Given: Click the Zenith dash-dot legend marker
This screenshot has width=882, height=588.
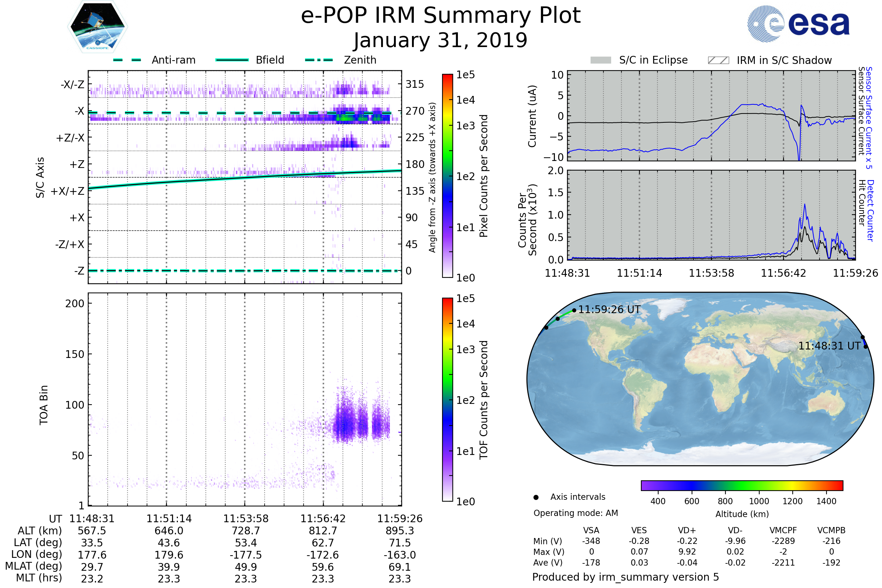Looking at the screenshot, I should (x=319, y=60).
